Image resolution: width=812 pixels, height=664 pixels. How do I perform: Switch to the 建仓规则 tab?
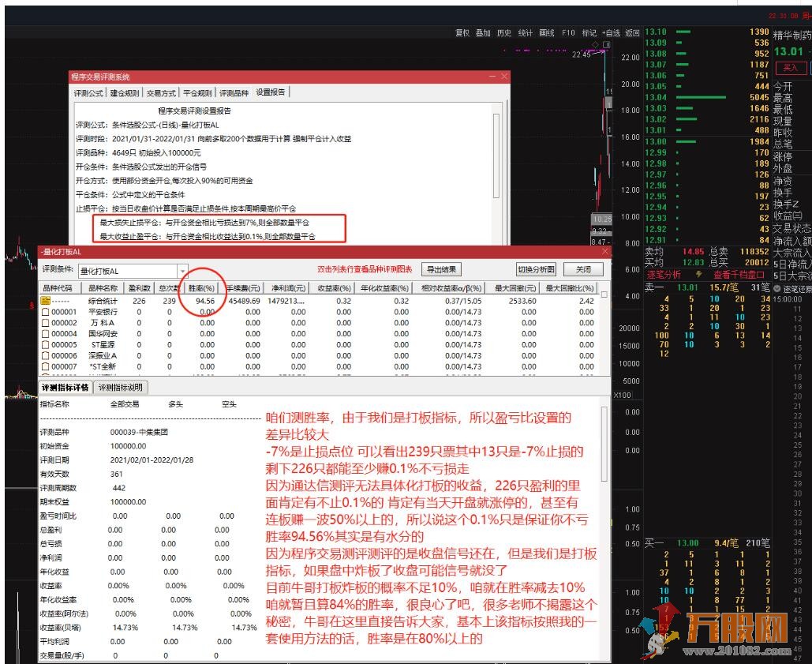click(x=125, y=93)
